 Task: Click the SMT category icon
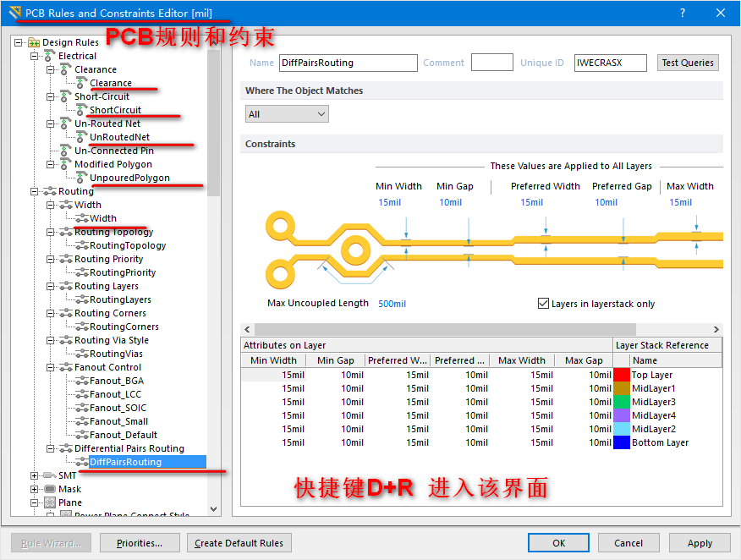[x=50, y=475]
